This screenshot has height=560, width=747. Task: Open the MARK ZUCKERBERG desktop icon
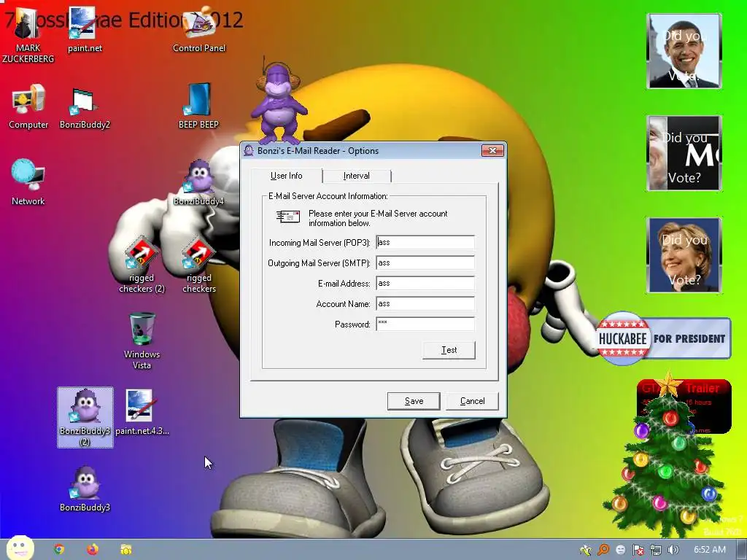(28, 34)
